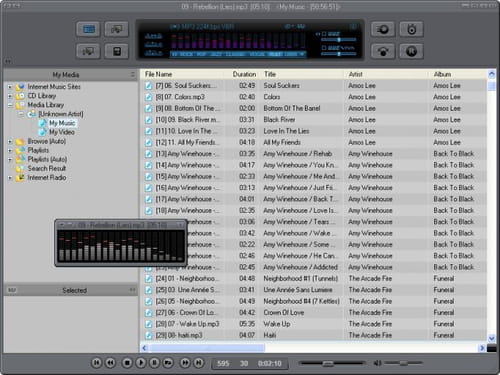Viewport: 500px width, 375px height.
Task: Pause the current track
Action: pyautogui.click(x=154, y=362)
